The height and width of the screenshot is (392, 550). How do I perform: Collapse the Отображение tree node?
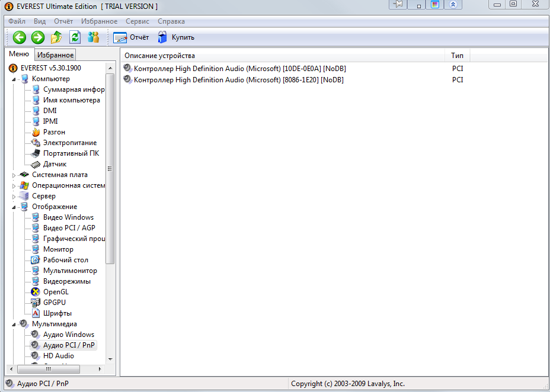14,207
